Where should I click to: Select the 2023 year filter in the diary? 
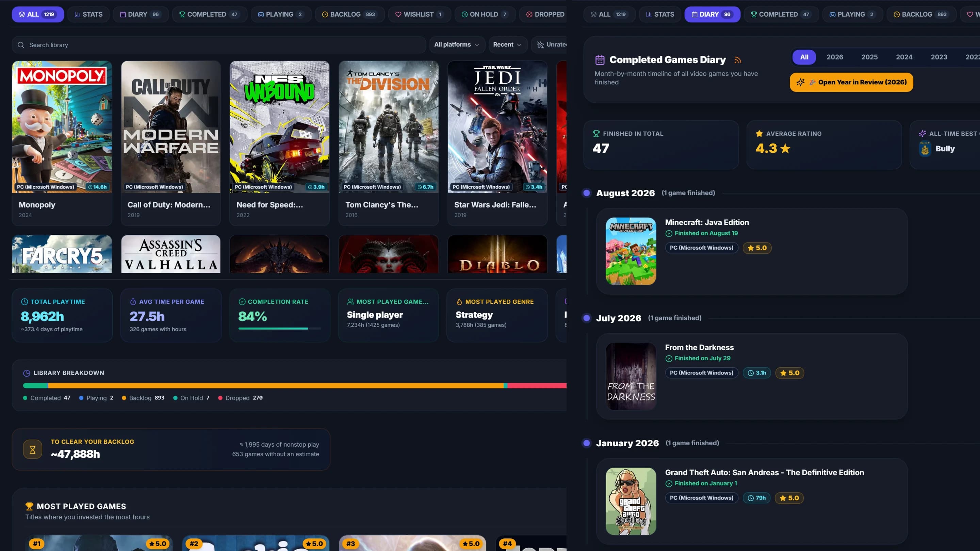point(939,57)
